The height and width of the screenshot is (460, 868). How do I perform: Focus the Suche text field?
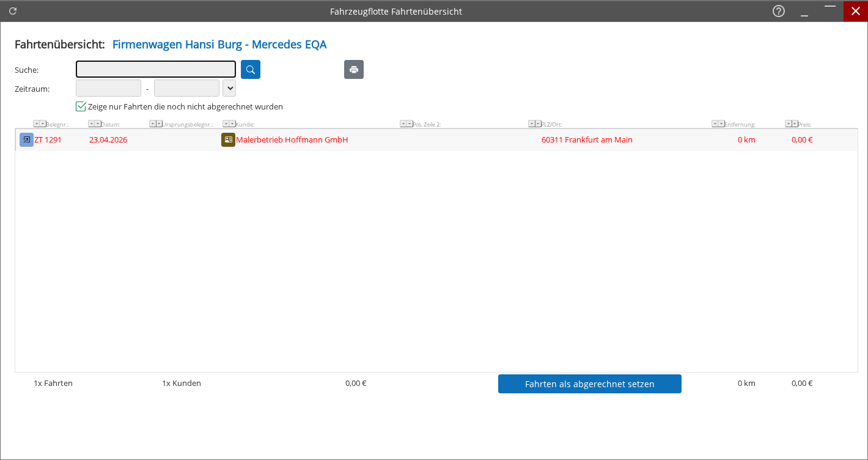pos(156,69)
